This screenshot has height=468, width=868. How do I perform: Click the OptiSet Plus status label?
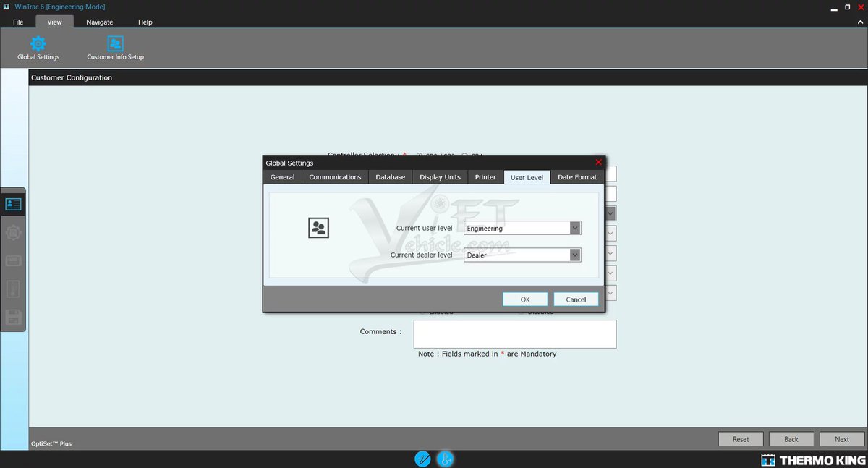[x=51, y=443]
